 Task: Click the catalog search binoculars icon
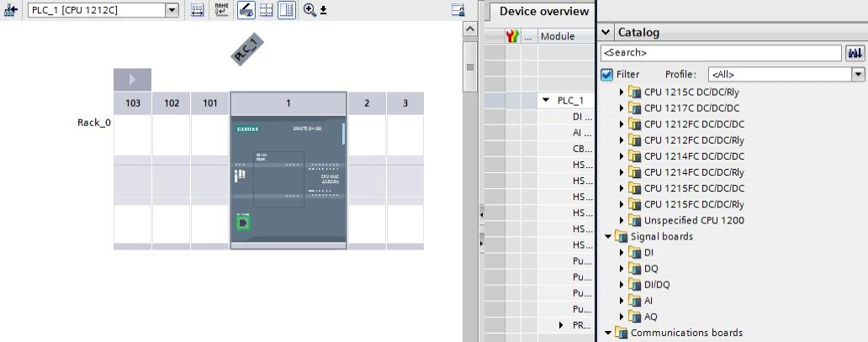tap(854, 53)
